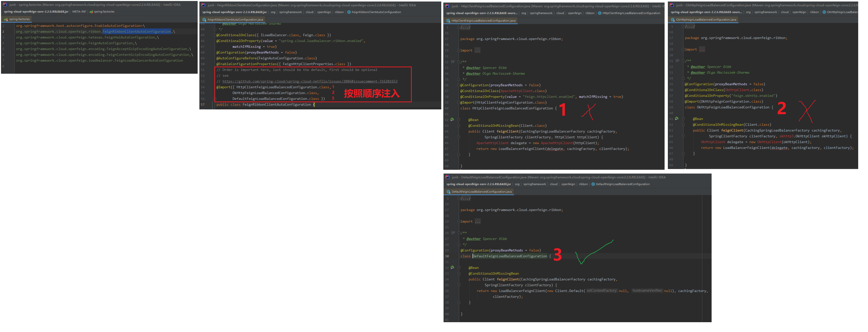Image resolution: width=868 pixels, height=332 pixels.
Task: Click FeignLoadBalancerAutoConfiguration line in spring.factories
Action: coord(99,61)
